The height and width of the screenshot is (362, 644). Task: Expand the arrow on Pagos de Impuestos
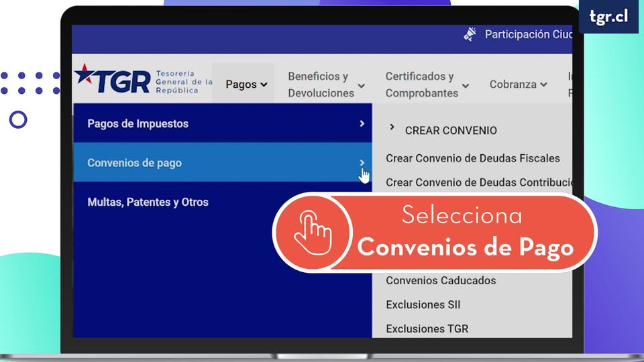[x=362, y=123]
